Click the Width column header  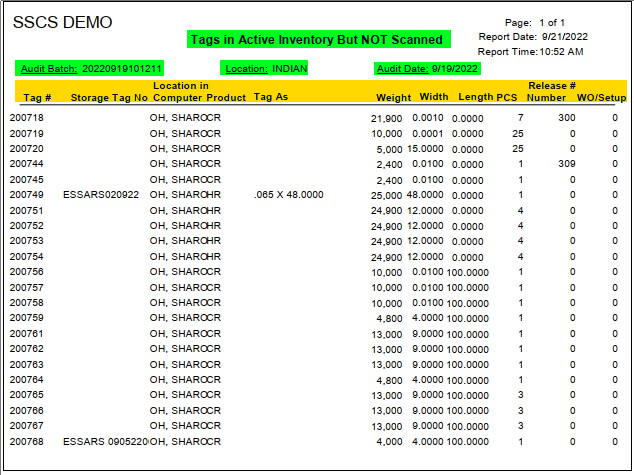pos(434,97)
